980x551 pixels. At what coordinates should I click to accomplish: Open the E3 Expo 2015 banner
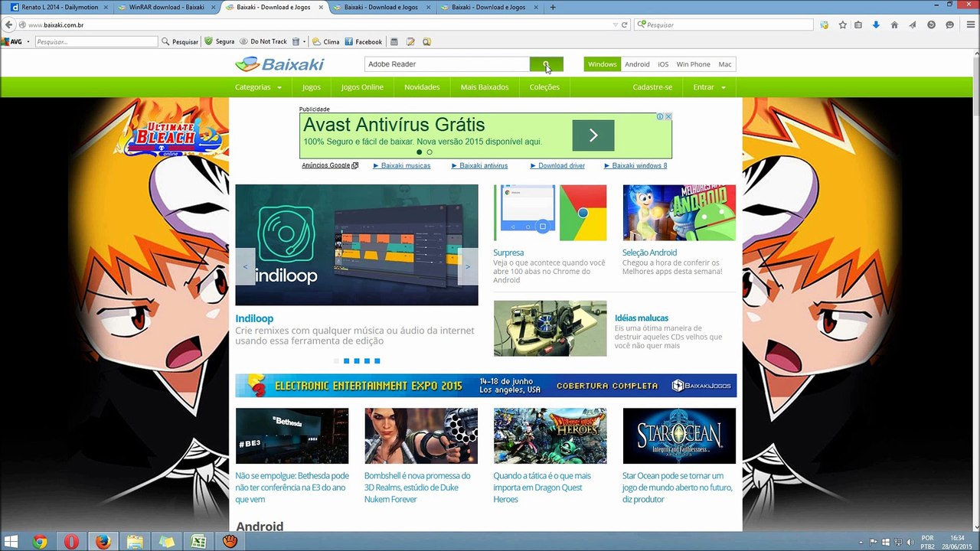point(485,386)
